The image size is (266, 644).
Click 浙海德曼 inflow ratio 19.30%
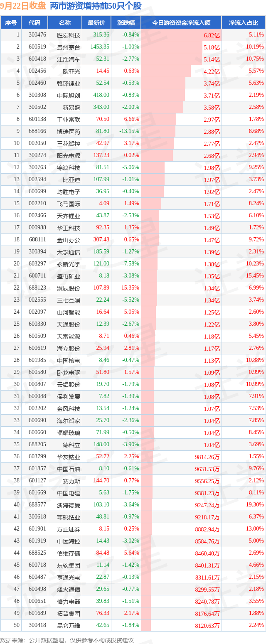tap(255, 505)
